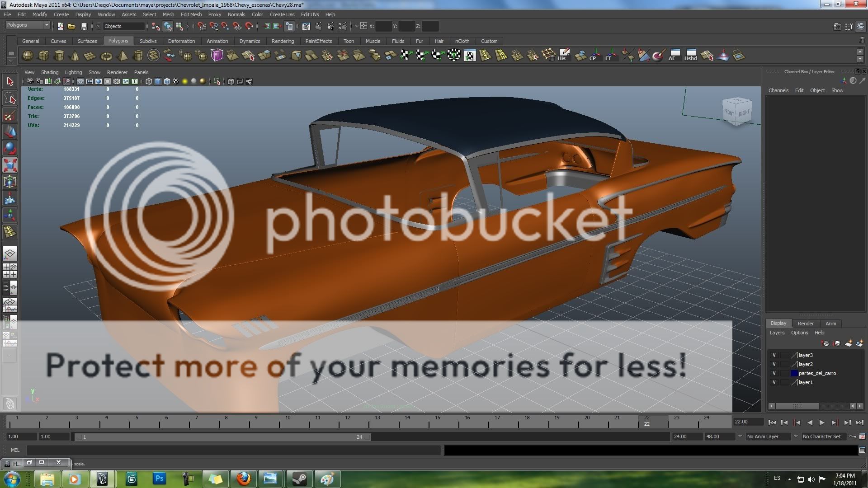Open the Create UVs menu
The width and height of the screenshot is (868, 488).
(282, 14)
